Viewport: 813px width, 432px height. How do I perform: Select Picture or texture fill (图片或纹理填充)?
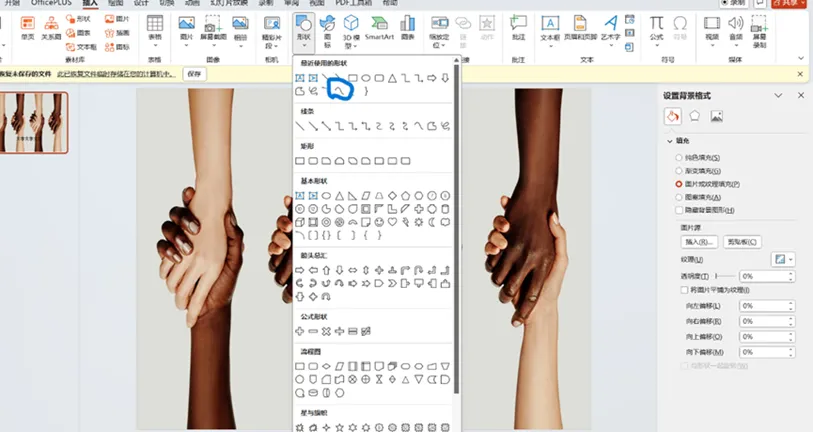[707, 184]
